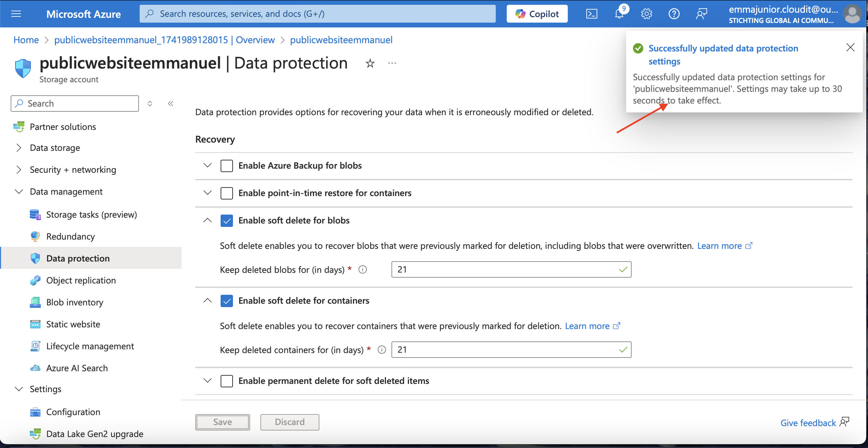Click the Storage tasks (preview) icon
This screenshot has width=868, height=448.
[35, 215]
